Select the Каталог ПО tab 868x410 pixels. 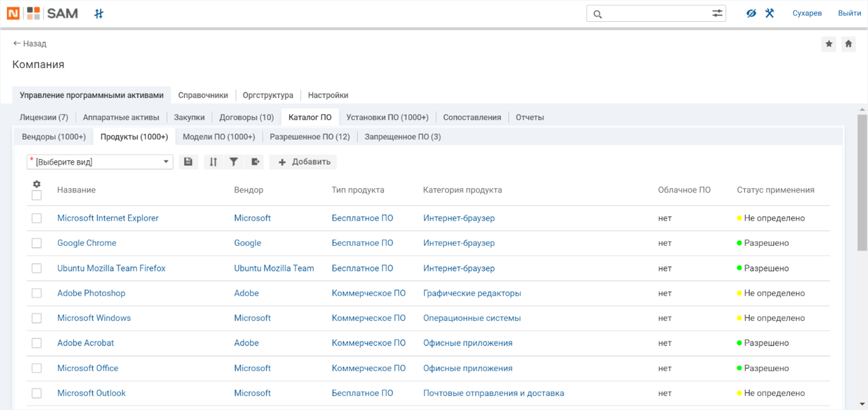click(x=310, y=117)
